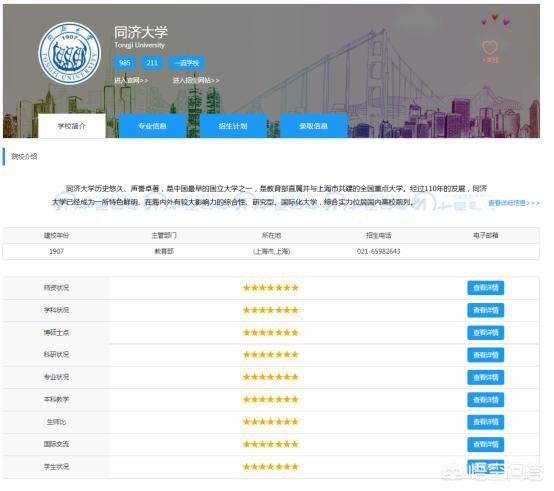Click the Tongji University round logo
Image resolution: width=554 pixels, height=491 pixels.
pyautogui.click(x=70, y=53)
